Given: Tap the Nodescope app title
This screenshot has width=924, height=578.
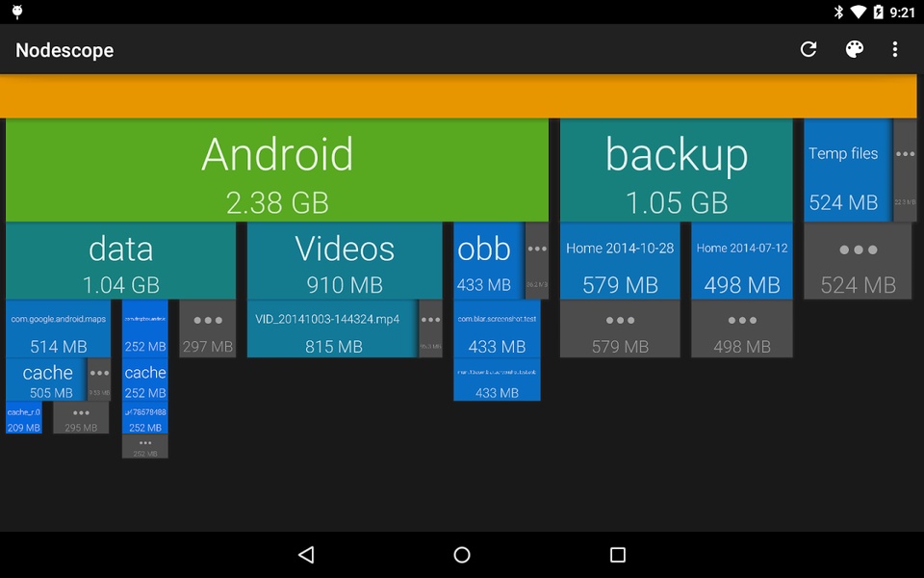Looking at the screenshot, I should pos(64,50).
